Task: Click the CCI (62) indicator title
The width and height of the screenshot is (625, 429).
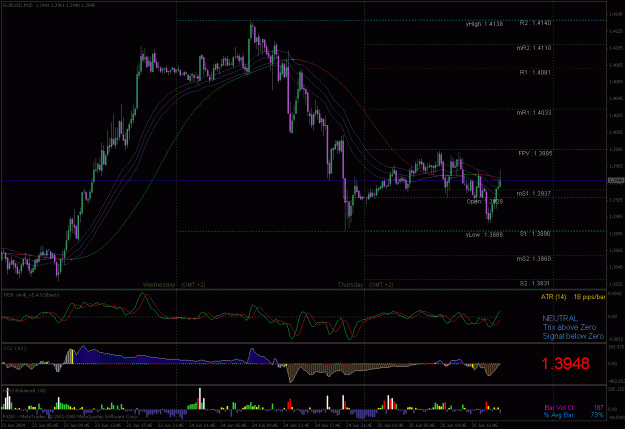Action: tap(14, 348)
